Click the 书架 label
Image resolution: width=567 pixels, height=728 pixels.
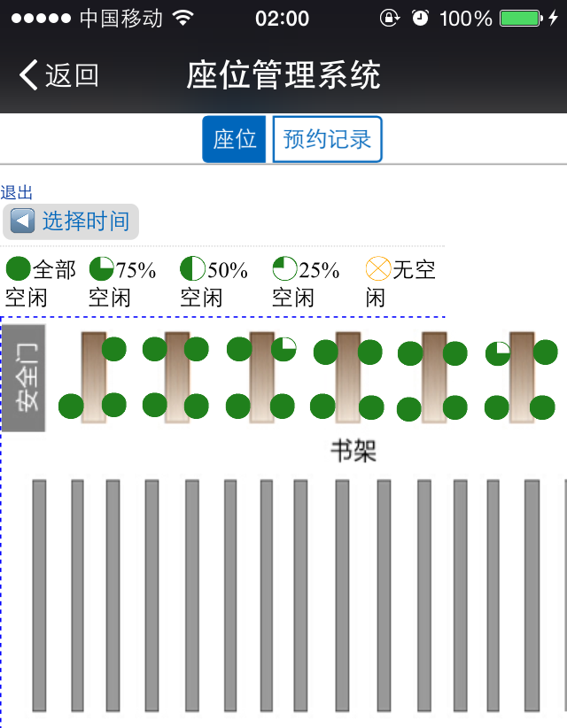coord(353,451)
